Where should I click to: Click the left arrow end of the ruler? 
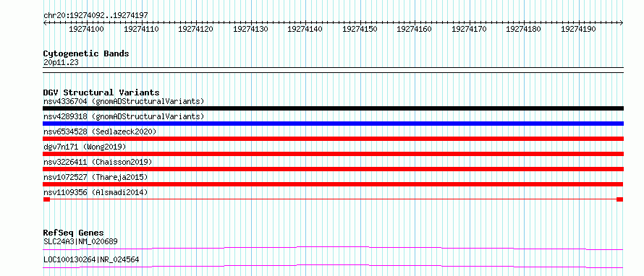45,22
